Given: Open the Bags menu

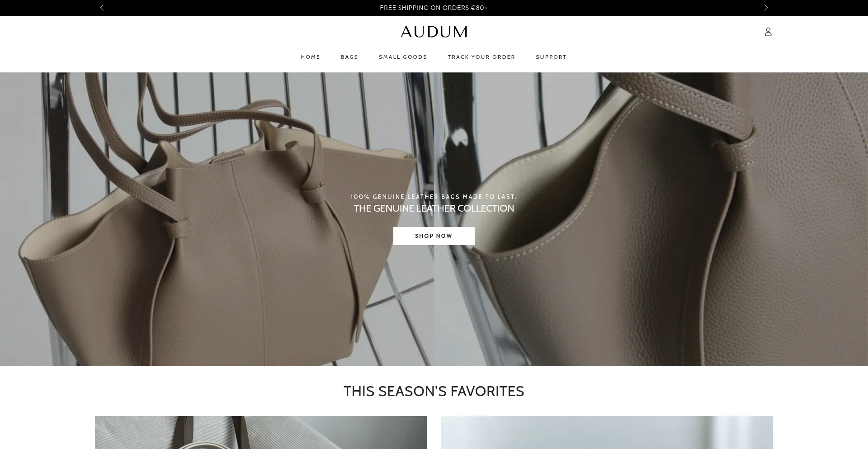Looking at the screenshot, I should tap(349, 57).
